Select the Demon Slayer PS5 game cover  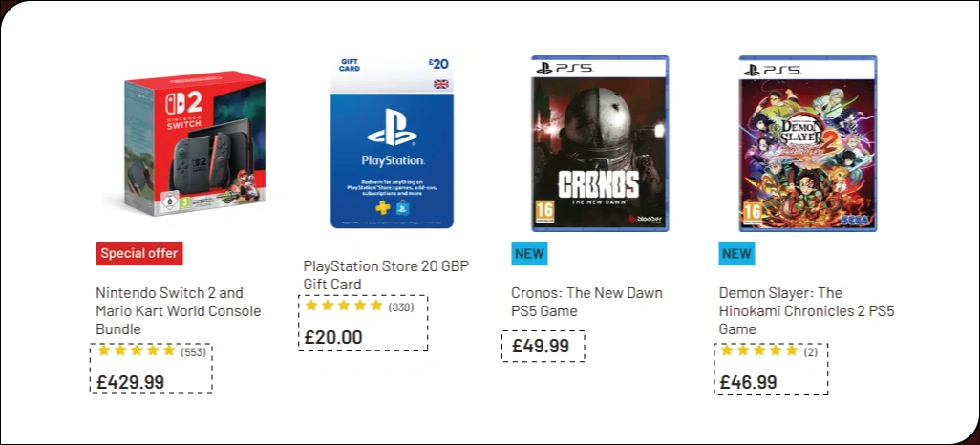pyautogui.click(x=807, y=143)
